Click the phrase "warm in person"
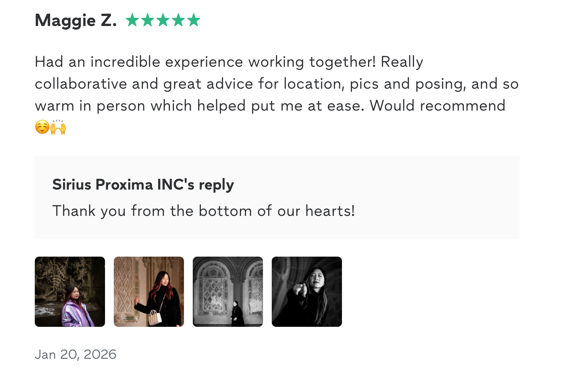Image resolution: width=588 pixels, height=371 pixels. (x=90, y=106)
